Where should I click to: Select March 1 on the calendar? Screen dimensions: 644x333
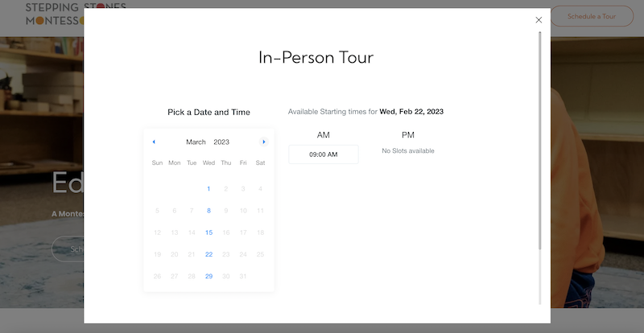point(208,189)
